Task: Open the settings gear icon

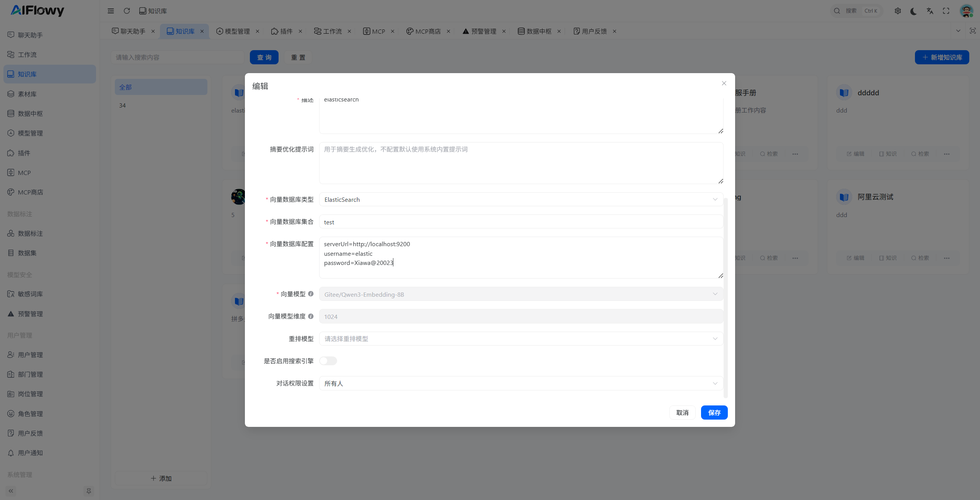Action: click(897, 11)
